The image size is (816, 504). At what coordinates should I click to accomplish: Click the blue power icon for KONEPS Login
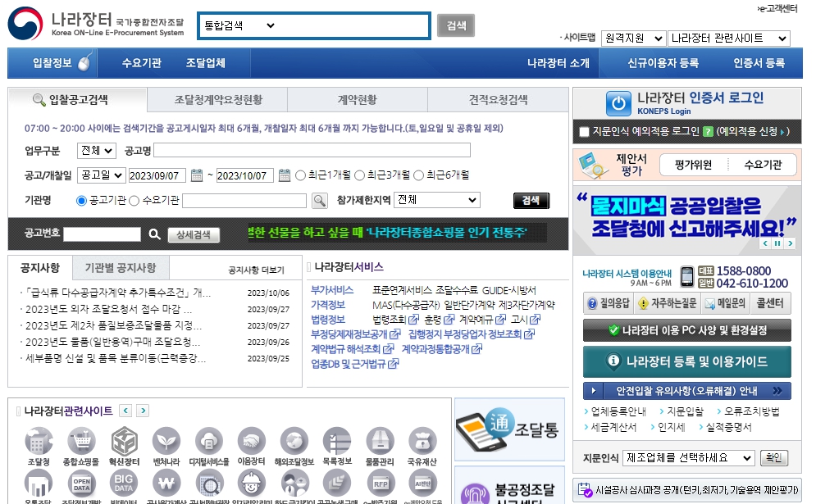pyautogui.click(x=618, y=103)
